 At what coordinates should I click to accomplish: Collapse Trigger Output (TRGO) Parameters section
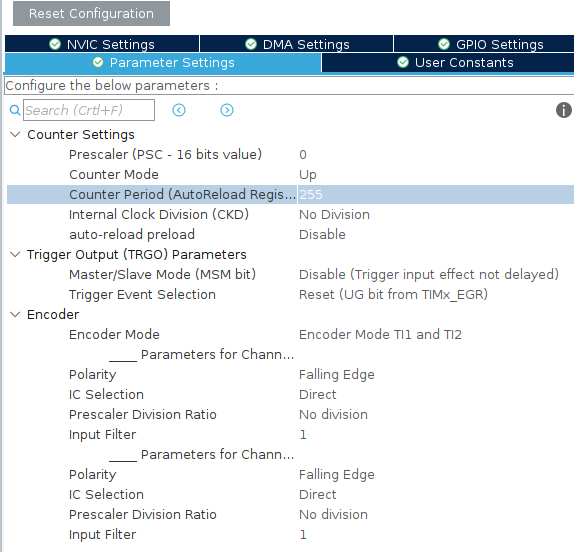click(15, 254)
